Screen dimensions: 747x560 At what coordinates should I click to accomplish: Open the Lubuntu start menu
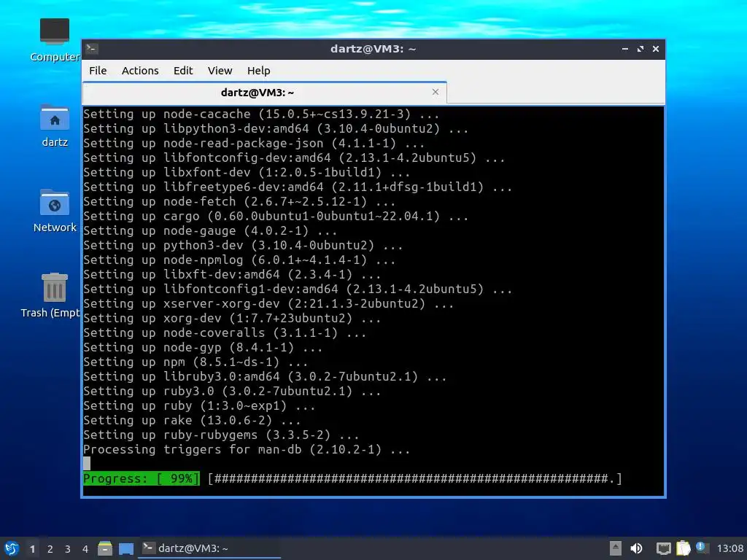(12, 548)
